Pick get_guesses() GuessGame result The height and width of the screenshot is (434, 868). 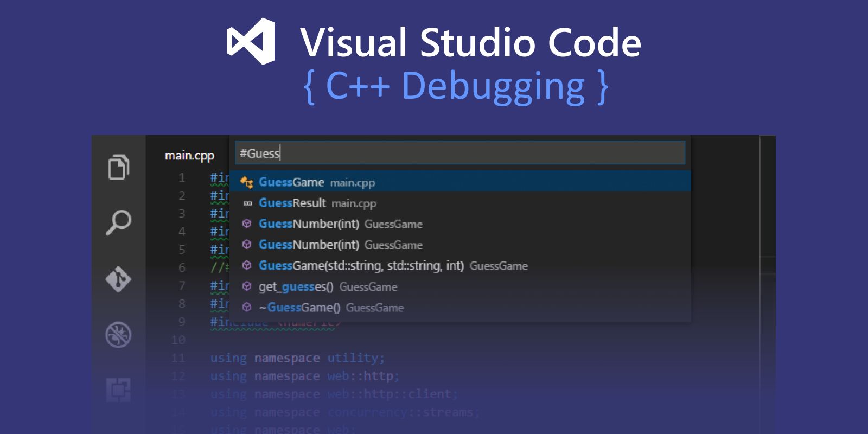(x=460, y=286)
